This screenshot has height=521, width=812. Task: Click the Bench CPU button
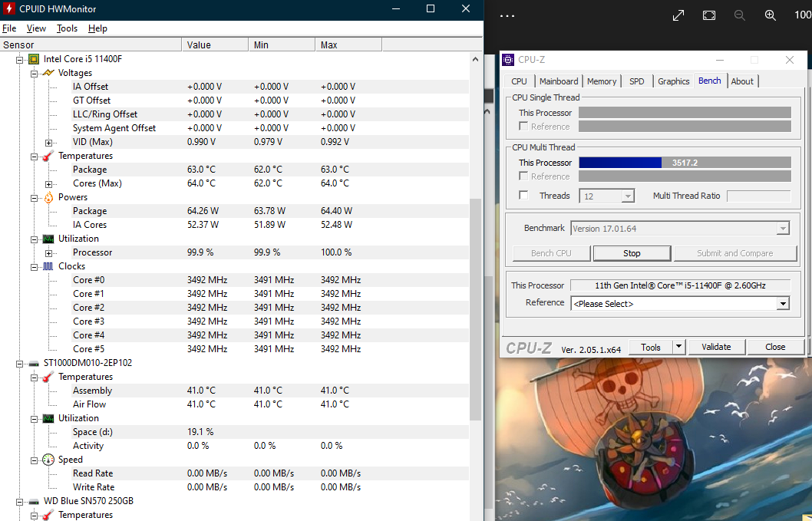[x=551, y=253]
